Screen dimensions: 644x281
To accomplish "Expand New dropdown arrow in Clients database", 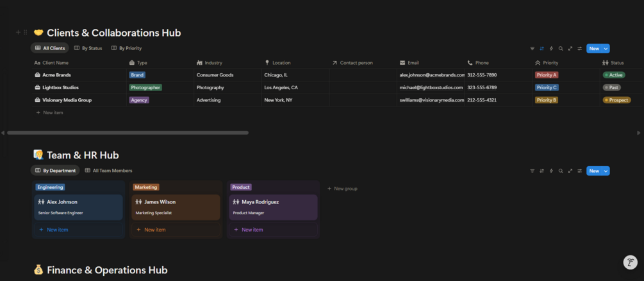I will click(x=606, y=49).
